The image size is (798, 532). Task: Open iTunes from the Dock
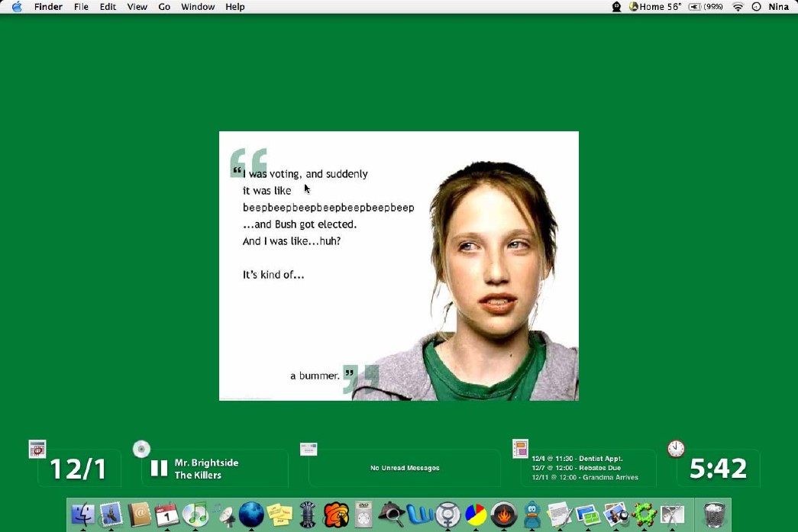click(x=197, y=515)
